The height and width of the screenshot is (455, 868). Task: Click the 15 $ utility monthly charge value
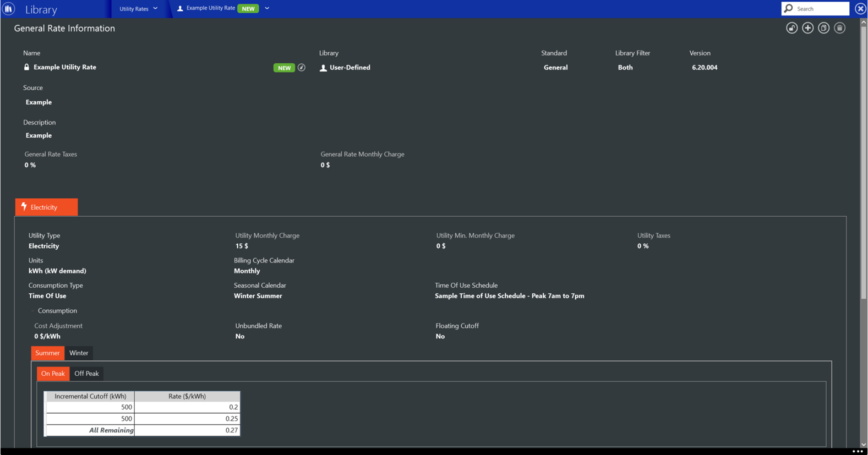point(242,246)
